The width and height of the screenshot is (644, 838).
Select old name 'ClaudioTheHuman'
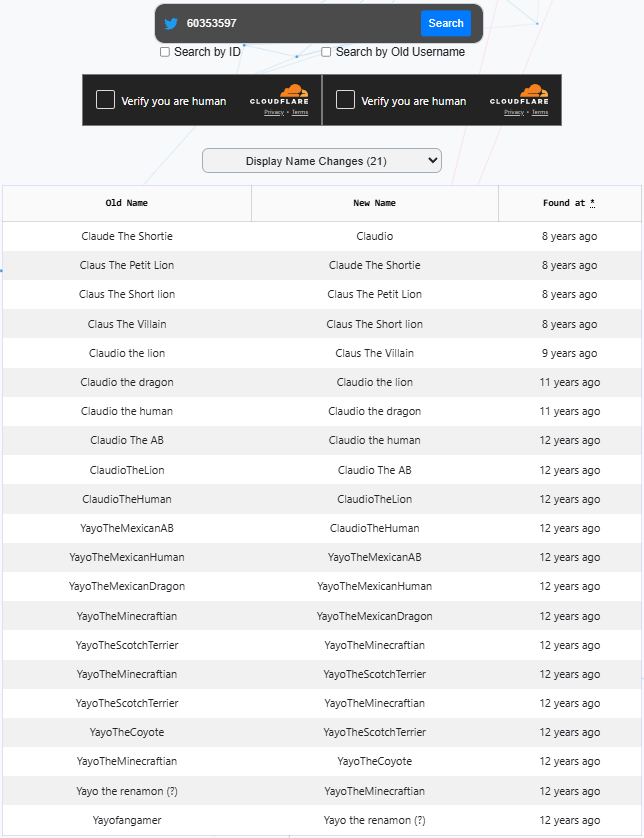[x=127, y=499]
